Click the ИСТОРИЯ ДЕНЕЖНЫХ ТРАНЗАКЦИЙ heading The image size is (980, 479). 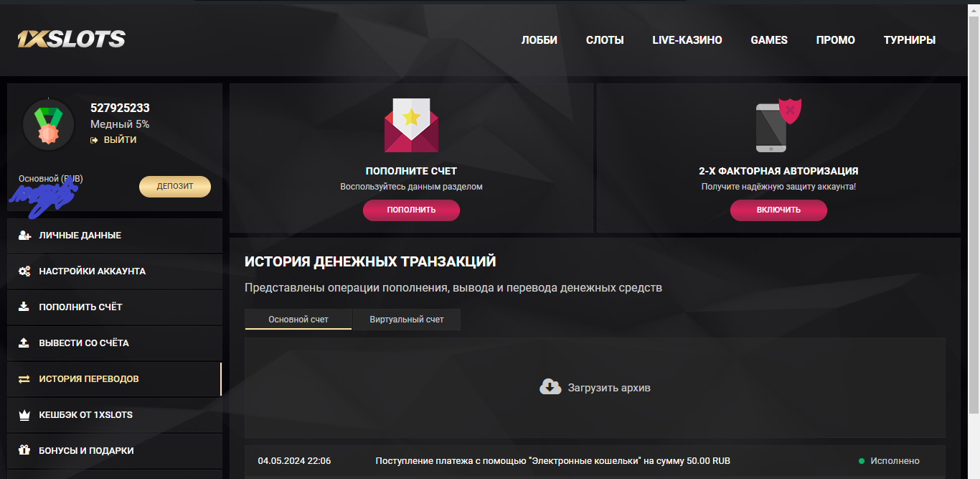[370, 261]
